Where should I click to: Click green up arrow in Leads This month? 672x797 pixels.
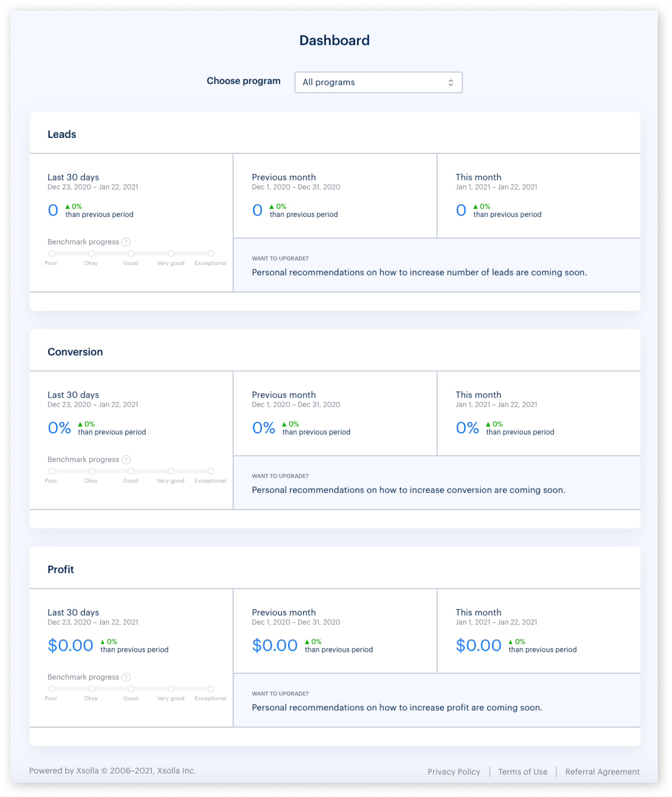[x=476, y=207]
